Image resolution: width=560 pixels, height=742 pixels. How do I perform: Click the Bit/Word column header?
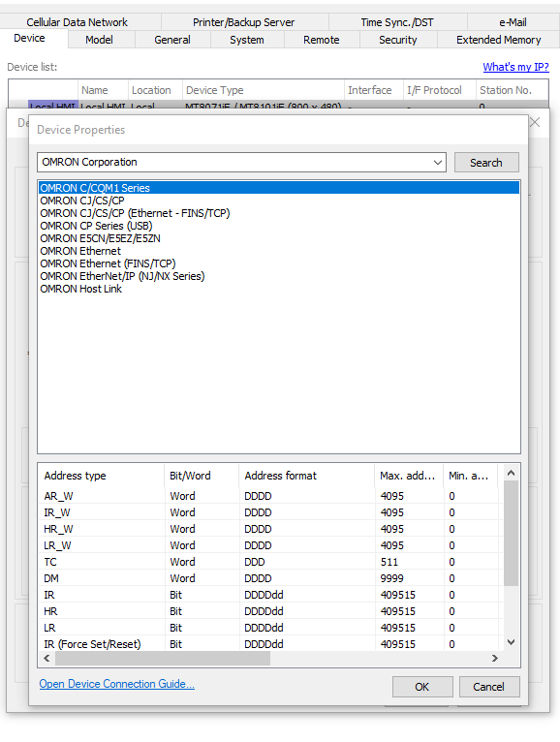point(202,476)
